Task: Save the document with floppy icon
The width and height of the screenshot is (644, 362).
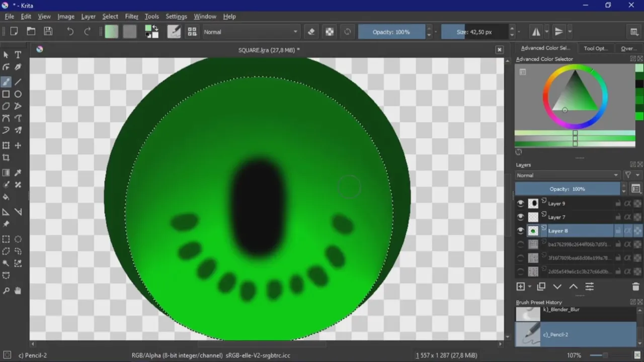Action: point(48,32)
